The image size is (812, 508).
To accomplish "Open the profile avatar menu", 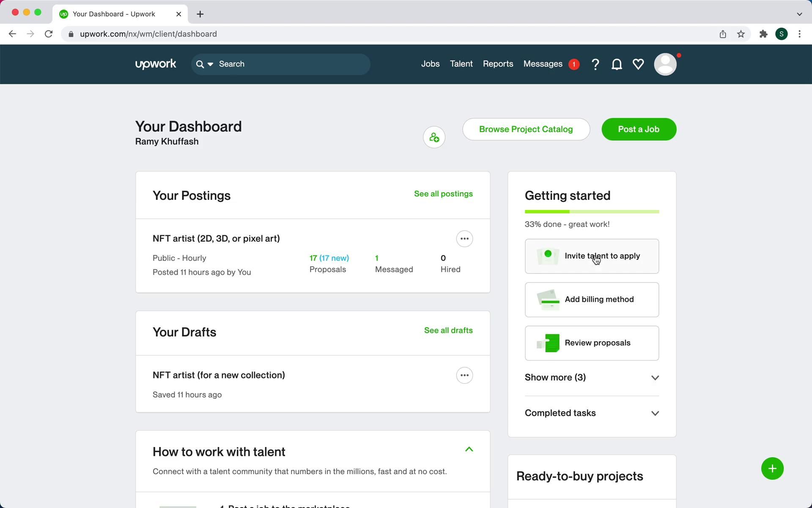I will click(x=665, y=64).
